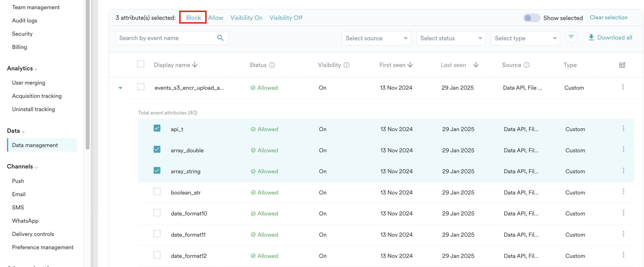Viewport: 644px width, 267px height.
Task: Open the Select source dropdown
Action: (x=376, y=38)
